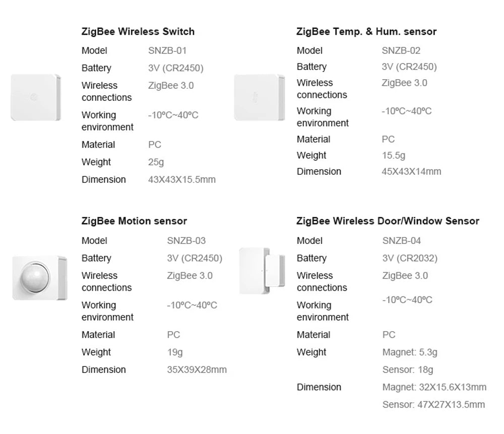
Task: Click the Magnet: 5.3g weight value
Action: [410, 352]
